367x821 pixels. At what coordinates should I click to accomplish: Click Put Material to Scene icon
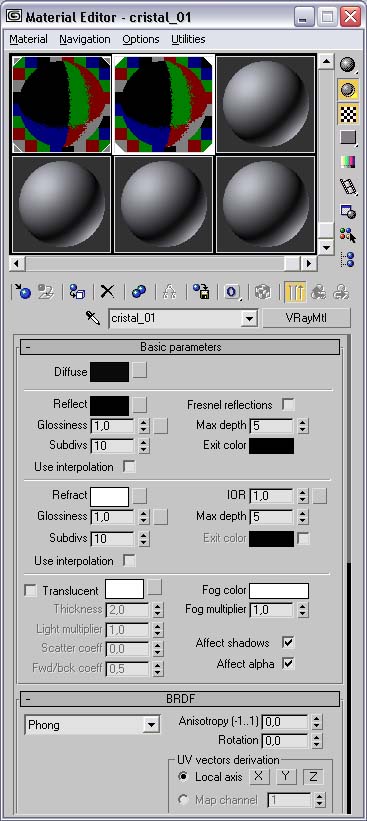(47, 292)
